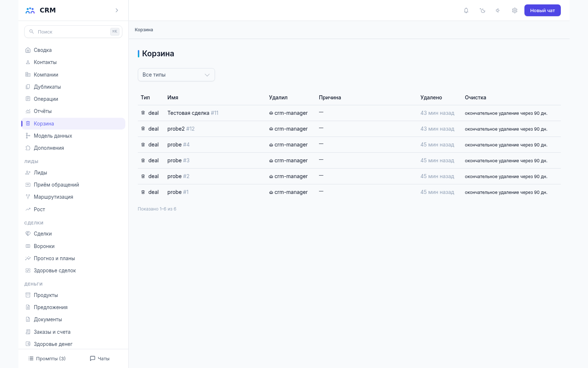Image resolution: width=588 pixels, height=368 pixels.
Task: Click Маршрутизация icon in sidebar
Action: [x=28, y=197]
